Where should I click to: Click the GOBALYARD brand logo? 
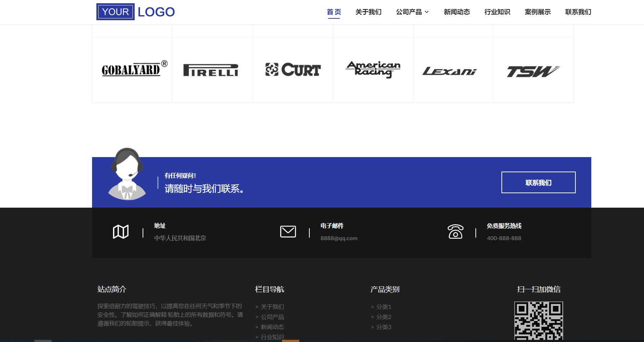134,69
